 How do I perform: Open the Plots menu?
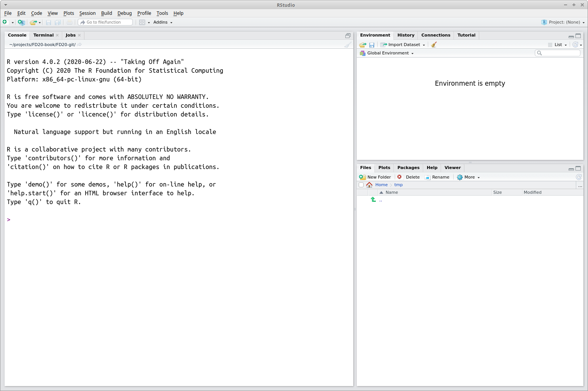tap(68, 13)
